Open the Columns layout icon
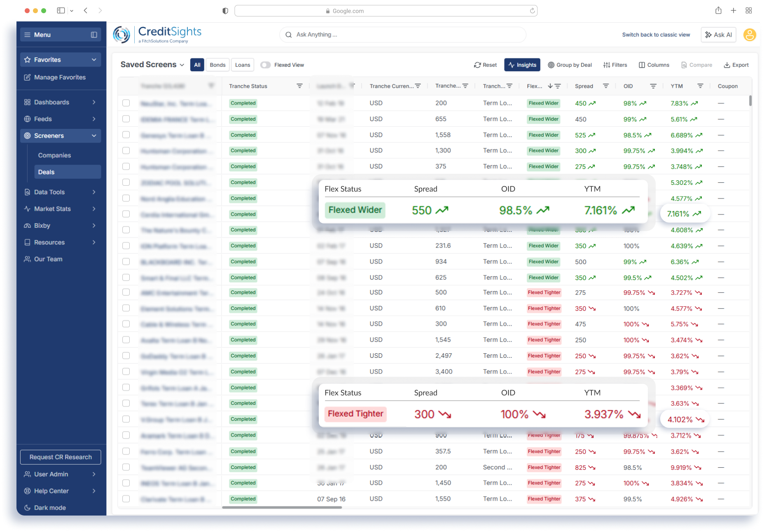764x532 pixels. 642,65
